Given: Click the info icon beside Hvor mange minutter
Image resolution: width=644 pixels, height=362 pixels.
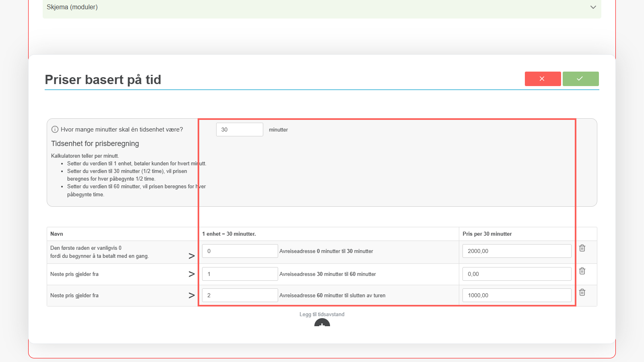Looking at the screenshot, I should tap(55, 130).
